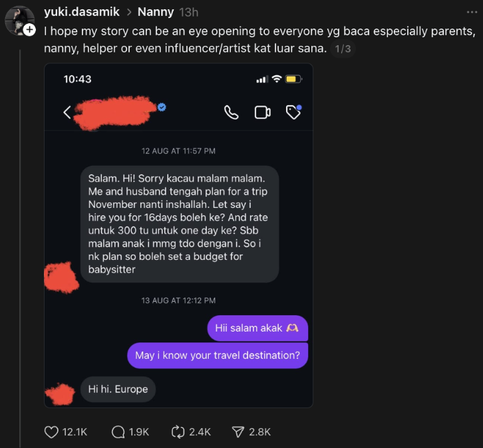Image resolution: width=483 pixels, height=448 pixels.
Task: Open the Nanny topic link
Action: click(156, 12)
